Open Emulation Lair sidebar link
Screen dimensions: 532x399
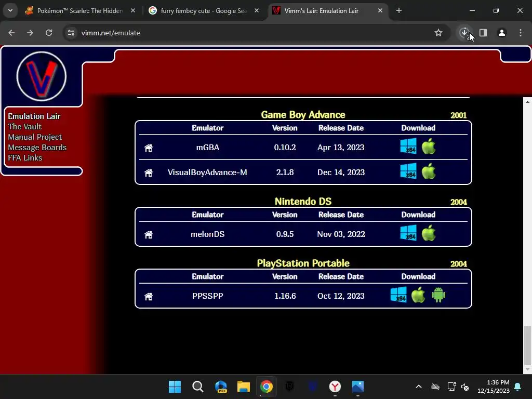pyautogui.click(x=34, y=116)
